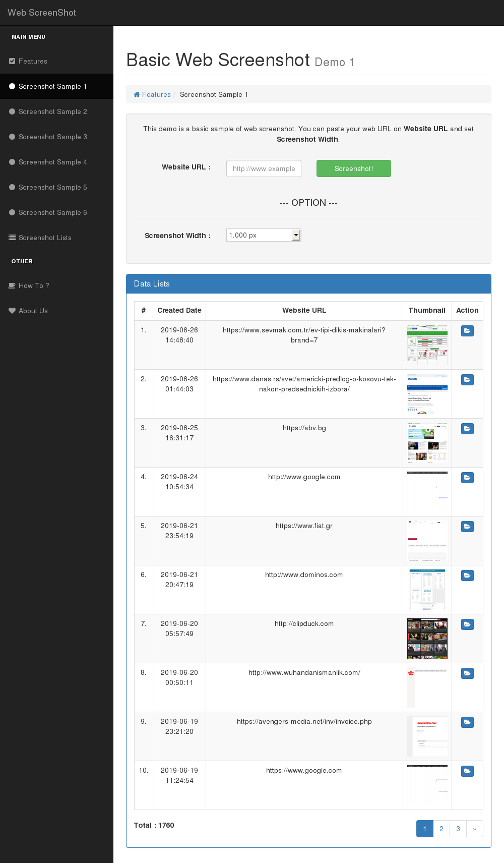
Task: Open the fiat.gr thumbnail
Action: (427, 541)
